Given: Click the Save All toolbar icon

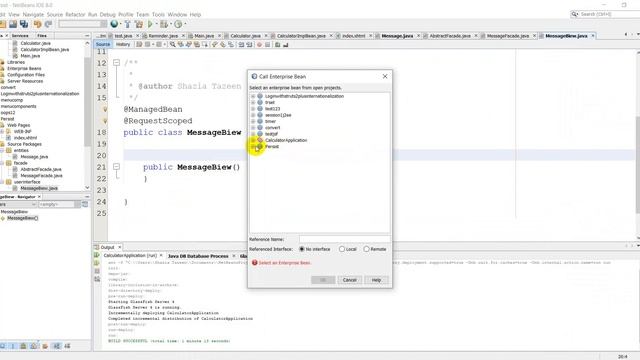Looking at the screenshot, I should coord(24,24).
